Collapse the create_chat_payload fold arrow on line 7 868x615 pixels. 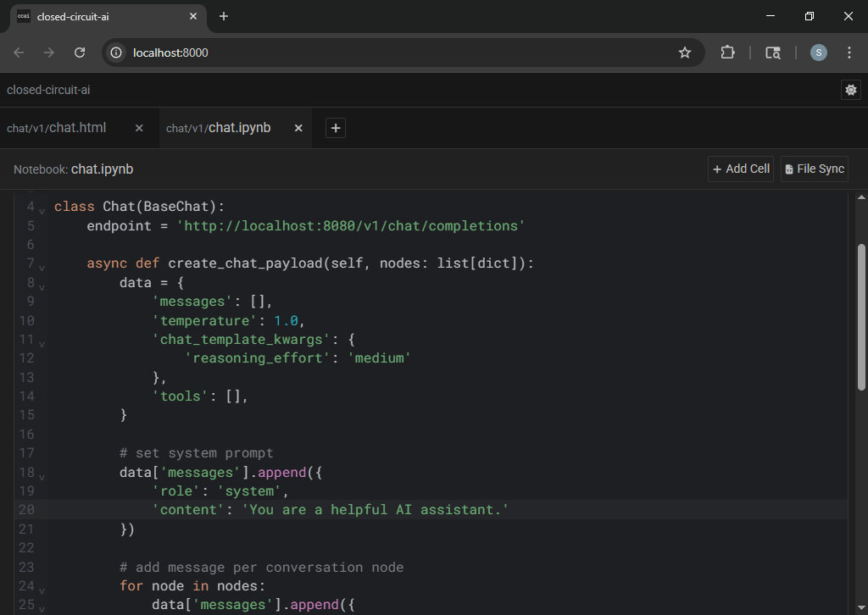click(42, 267)
